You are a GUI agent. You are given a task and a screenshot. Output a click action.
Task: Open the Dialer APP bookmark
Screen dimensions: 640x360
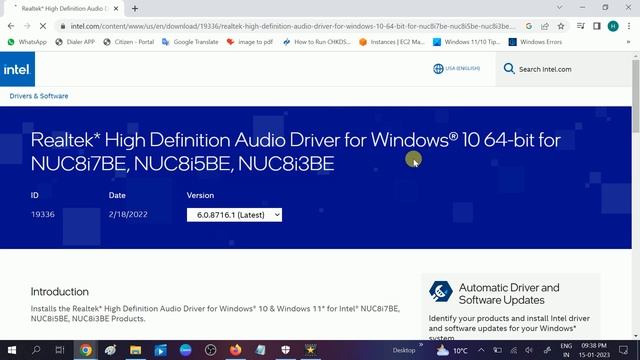coord(75,42)
